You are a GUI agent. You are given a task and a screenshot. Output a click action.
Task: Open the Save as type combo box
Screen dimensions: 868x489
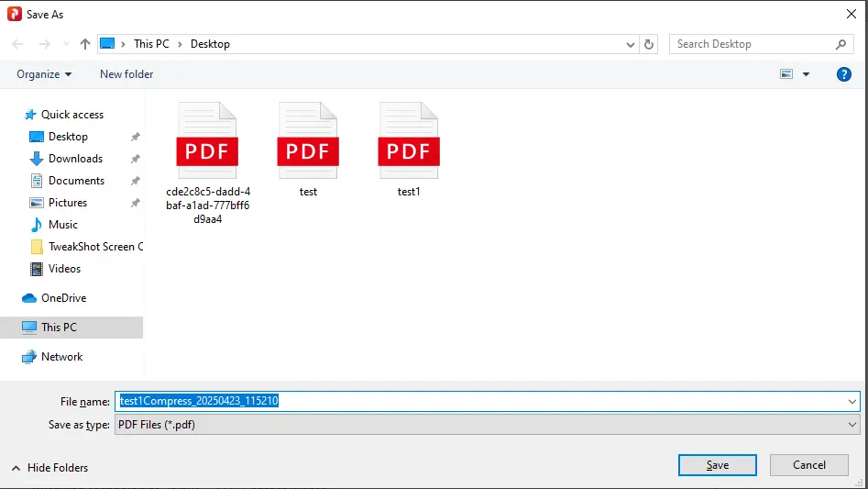pos(487,425)
